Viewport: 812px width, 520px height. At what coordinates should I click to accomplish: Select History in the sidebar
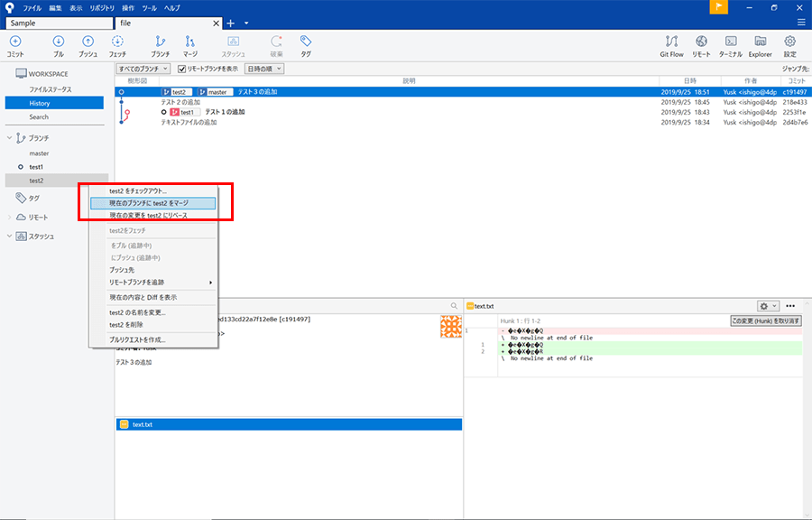point(54,103)
